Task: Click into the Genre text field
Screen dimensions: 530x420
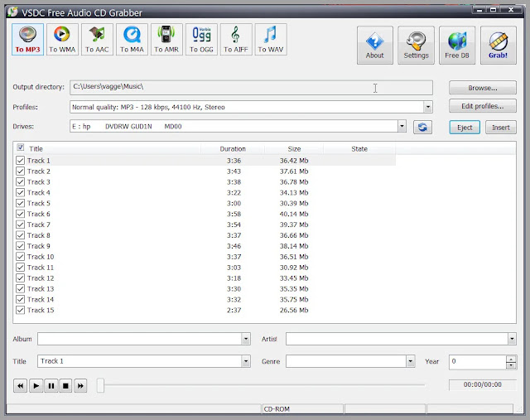Action: [x=346, y=361]
